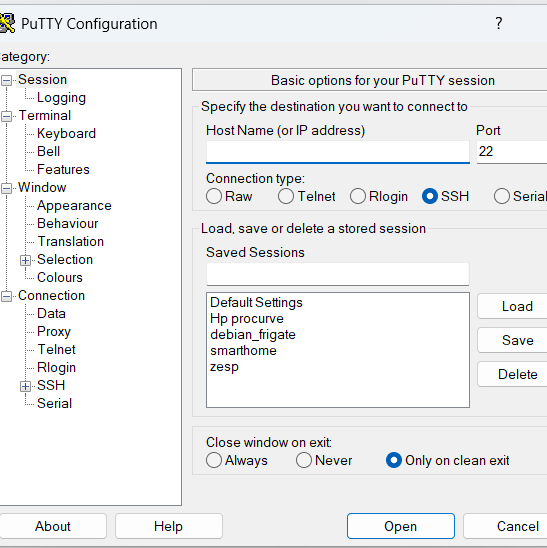The height and width of the screenshot is (548, 547).
Task: Select the Telnet connection type
Action: click(x=286, y=196)
